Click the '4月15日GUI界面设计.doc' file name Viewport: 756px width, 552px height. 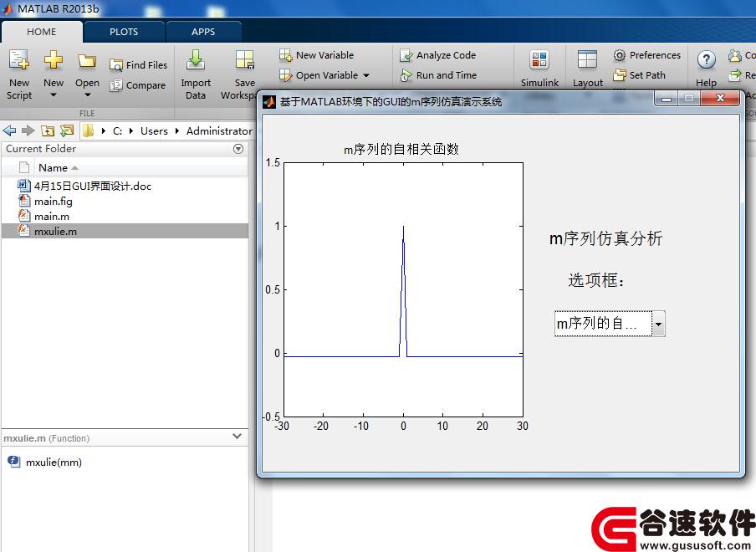(93, 186)
